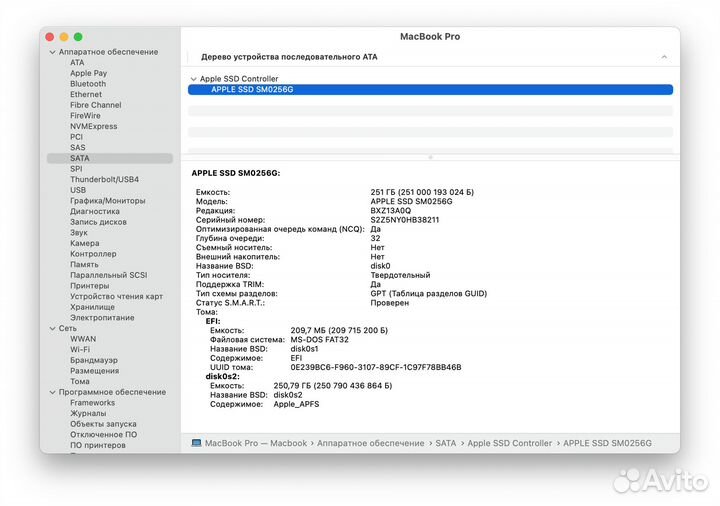Viewport: 720px width, 506px height.
Task: Select Объекты запуска in the sidebar
Action: click(x=103, y=424)
